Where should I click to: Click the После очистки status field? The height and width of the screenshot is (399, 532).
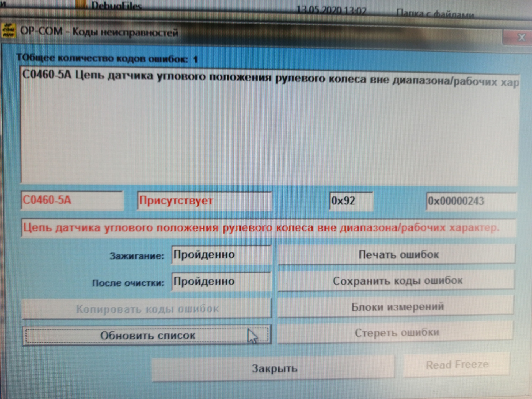[221, 282]
